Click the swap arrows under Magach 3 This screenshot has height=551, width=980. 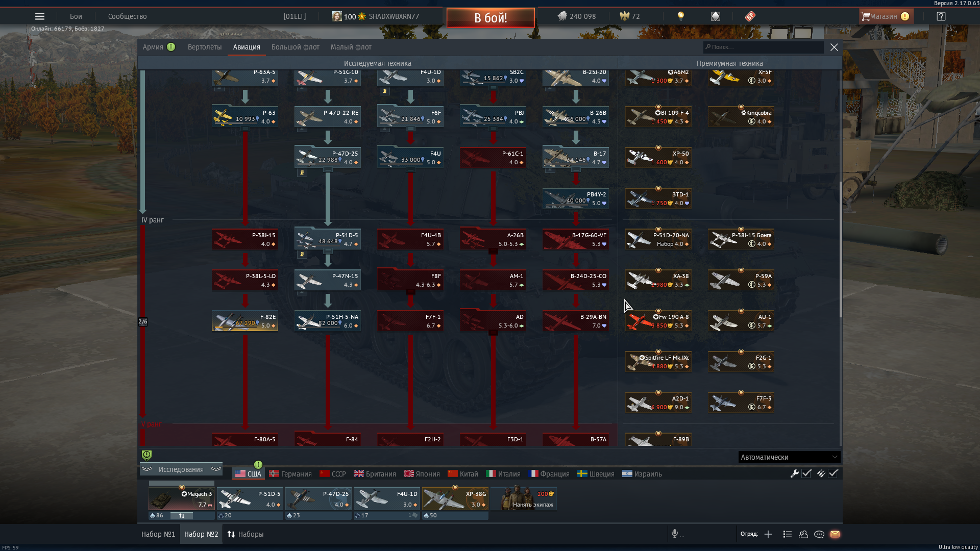pyautogui.click(x=181, y=515)
